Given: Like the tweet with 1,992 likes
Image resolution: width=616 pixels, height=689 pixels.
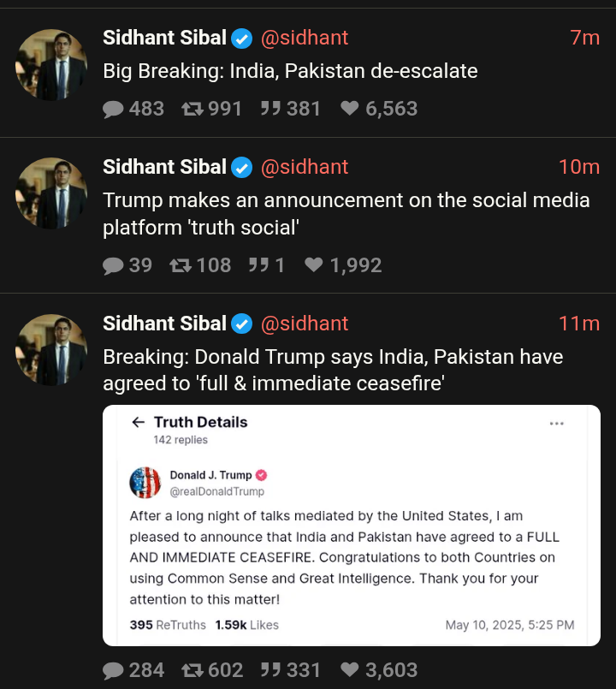Looking at the screenshot, I should (343, 265).
